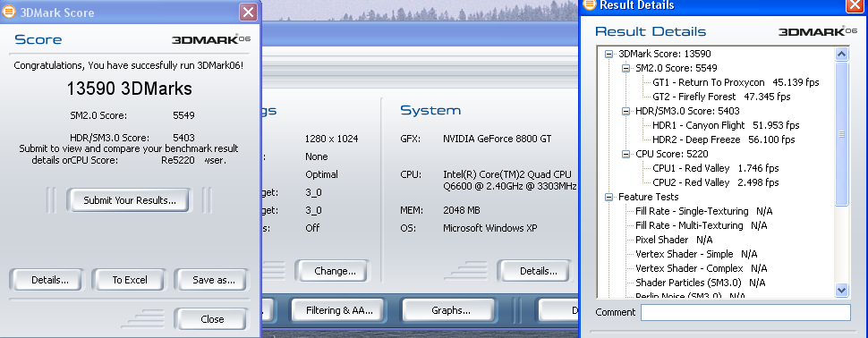
Task: Click into the Comment input field
Action: 745,313
